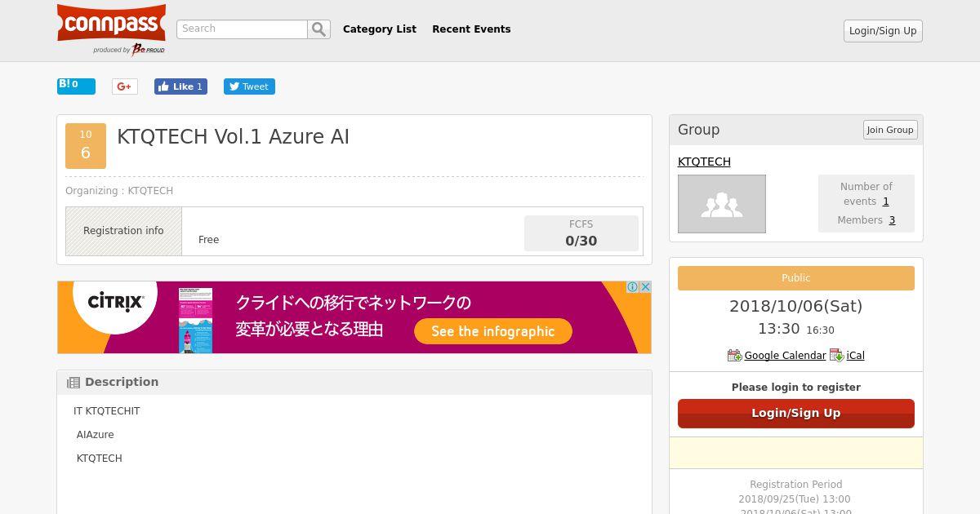The image size is (980, 514).
Task: Open the KTQTECH group link
Action: point(704,162)
